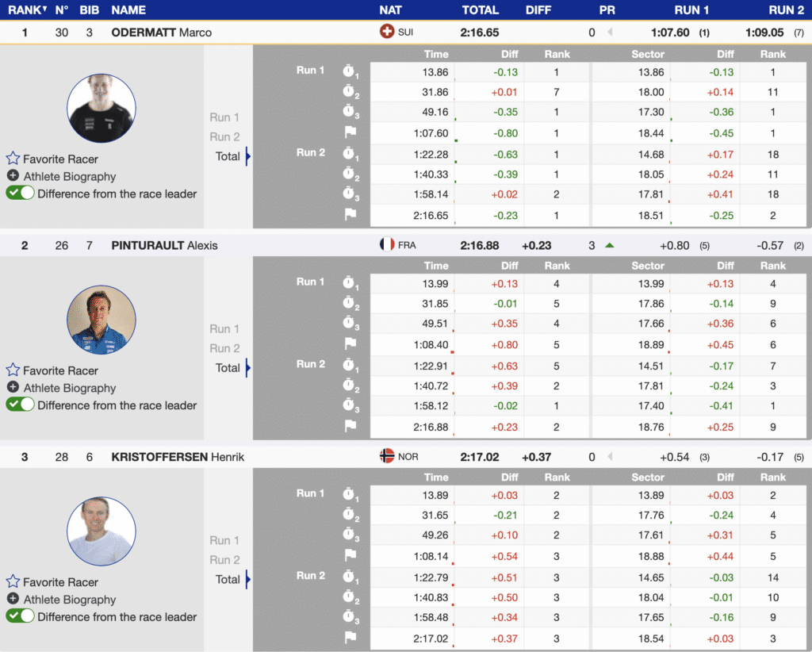
Task: Select the Run 1 tab in Odermatt's panel
Action: (x=224, y=117)
